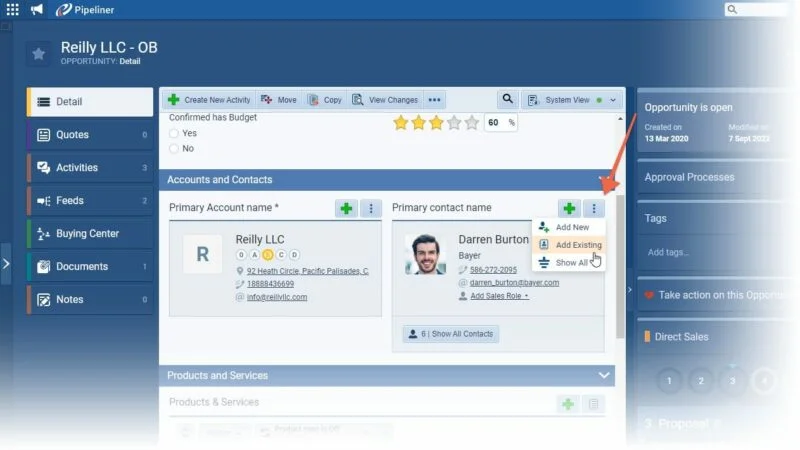Open the more actions ellipsis in toolbar
This screenshot has width=800, height=450.
click(x=434, y=100)
